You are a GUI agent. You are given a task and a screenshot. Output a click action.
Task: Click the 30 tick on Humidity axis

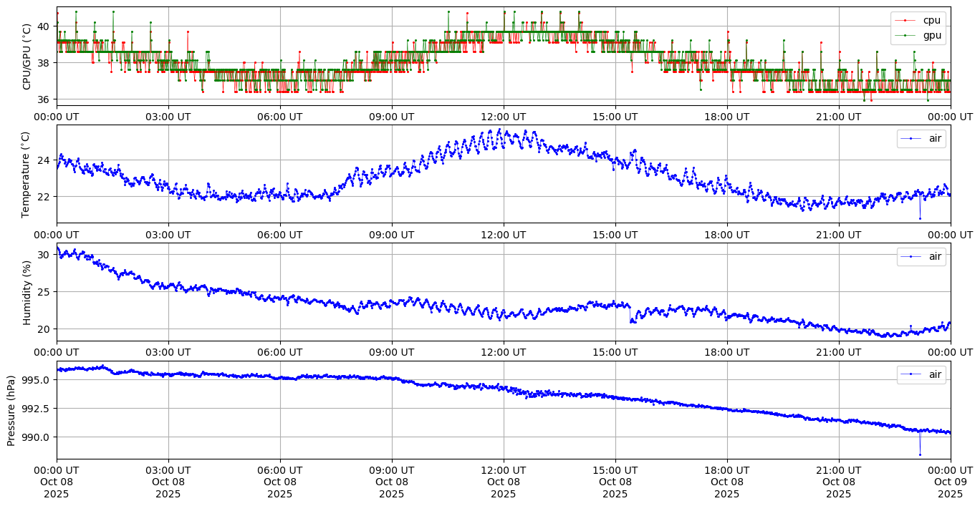[44, 255]
